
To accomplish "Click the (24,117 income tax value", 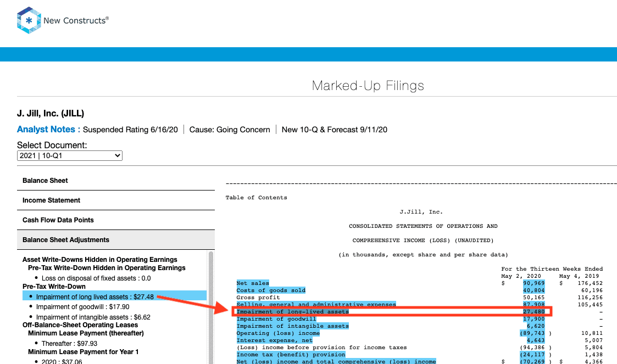I will click(532, 354).
